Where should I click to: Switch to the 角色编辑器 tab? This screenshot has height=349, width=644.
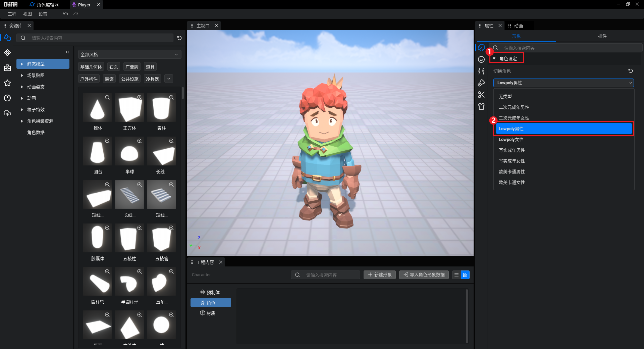[x=44, y=5]
